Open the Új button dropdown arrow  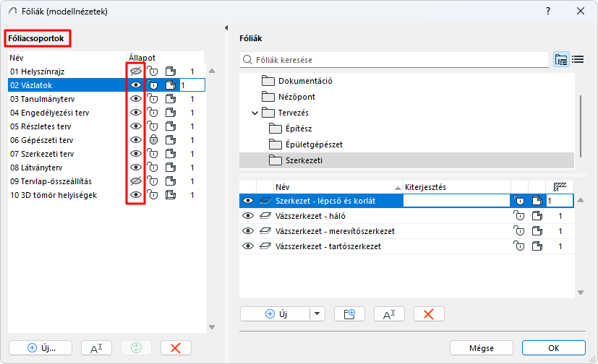pyautogui.click(x=317, y=313)
